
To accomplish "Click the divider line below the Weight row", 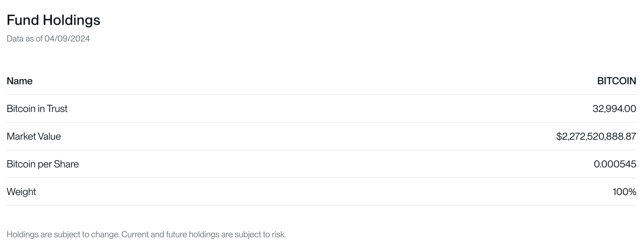I will pos(321,206).
